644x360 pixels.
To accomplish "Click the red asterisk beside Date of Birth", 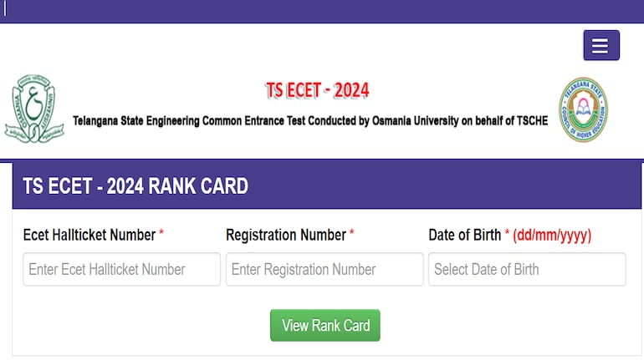I will tap(507, 232).
